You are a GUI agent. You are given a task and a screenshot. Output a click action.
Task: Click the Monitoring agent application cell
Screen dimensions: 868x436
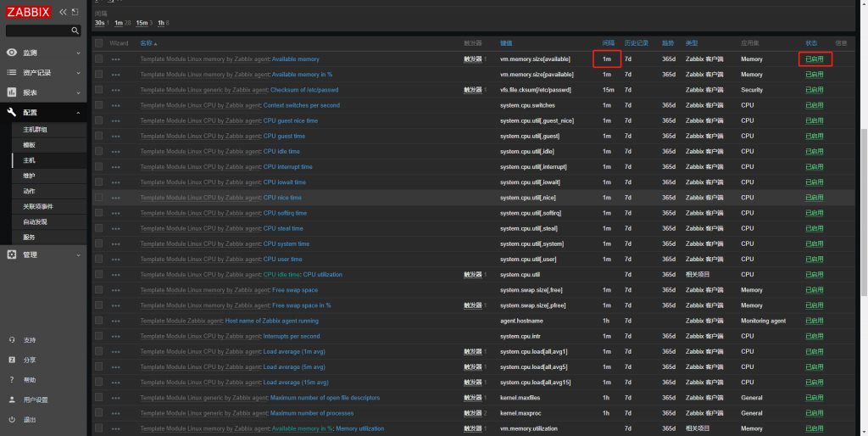[x=764, y=321]
